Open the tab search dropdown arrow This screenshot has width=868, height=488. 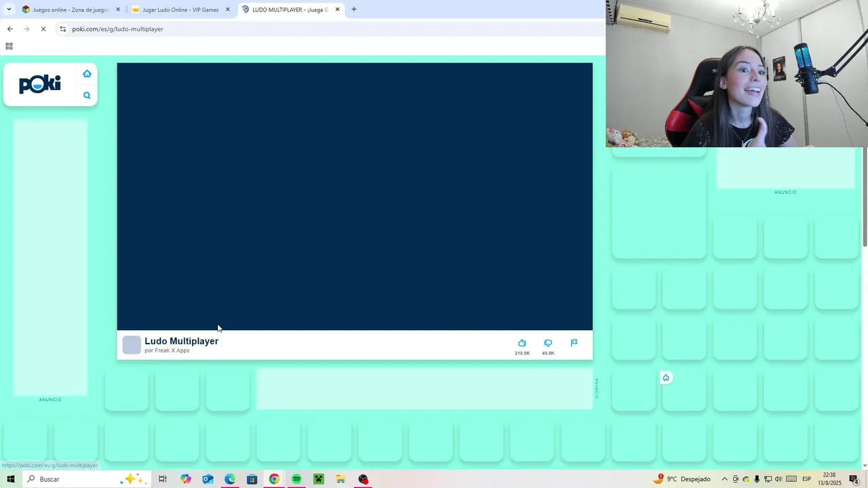pyautogui.click(x=9, y=9)
